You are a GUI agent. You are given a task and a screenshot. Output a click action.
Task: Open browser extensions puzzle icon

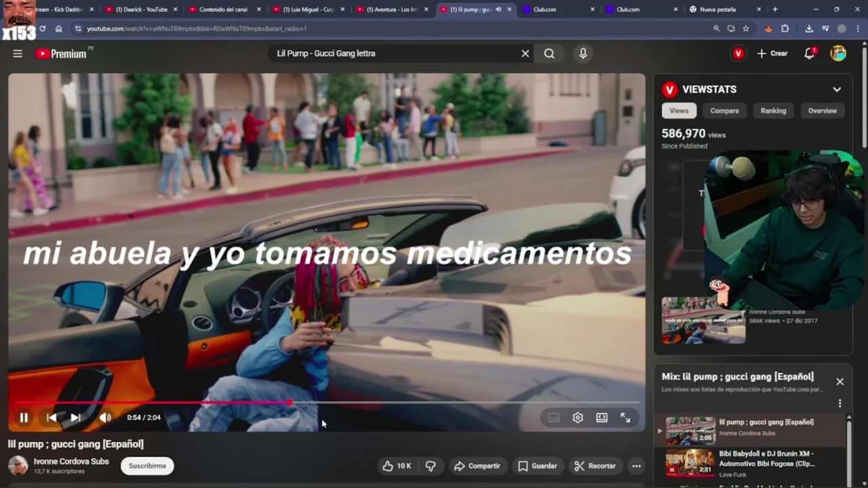coord(785,28)
